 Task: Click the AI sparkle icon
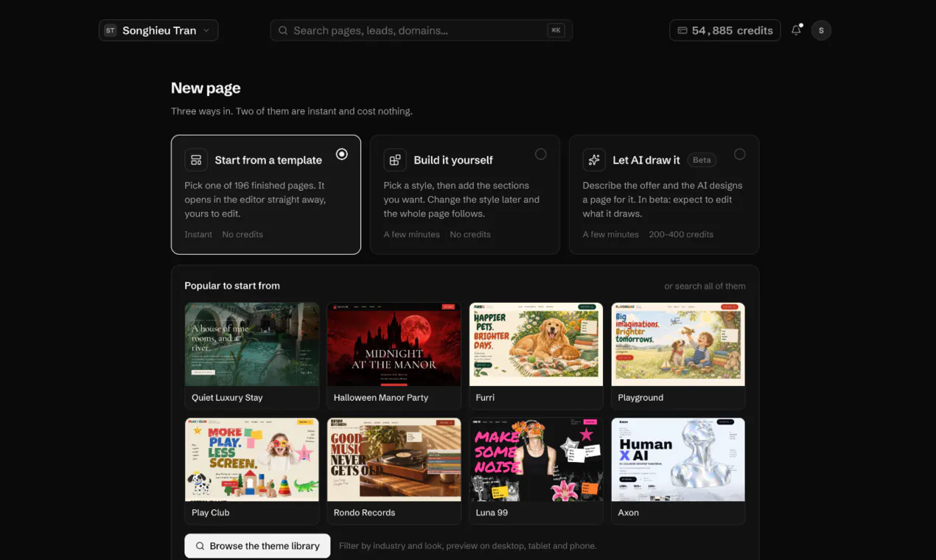click(594, 160)
